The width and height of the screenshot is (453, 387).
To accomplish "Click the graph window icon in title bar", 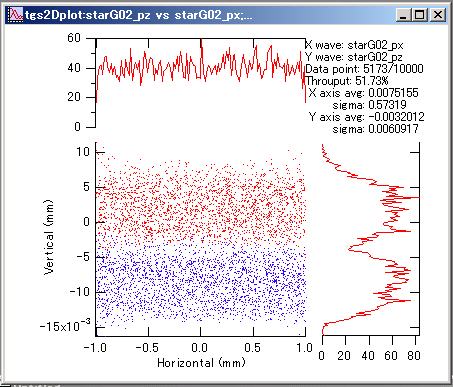I will coord(15,15).
